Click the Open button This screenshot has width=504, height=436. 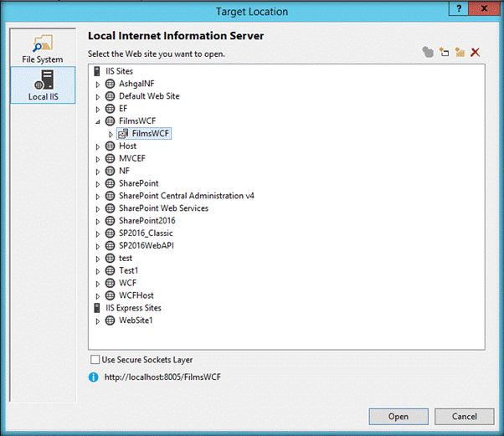(399, 417)
